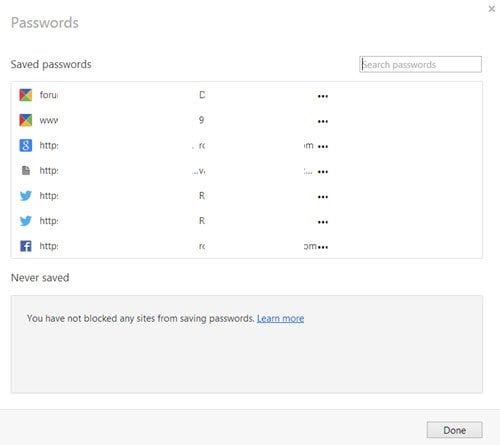Screen dimensions: 500x445
Task: Click the password dots in the document icon row
Action: click(x=323, y=172)
